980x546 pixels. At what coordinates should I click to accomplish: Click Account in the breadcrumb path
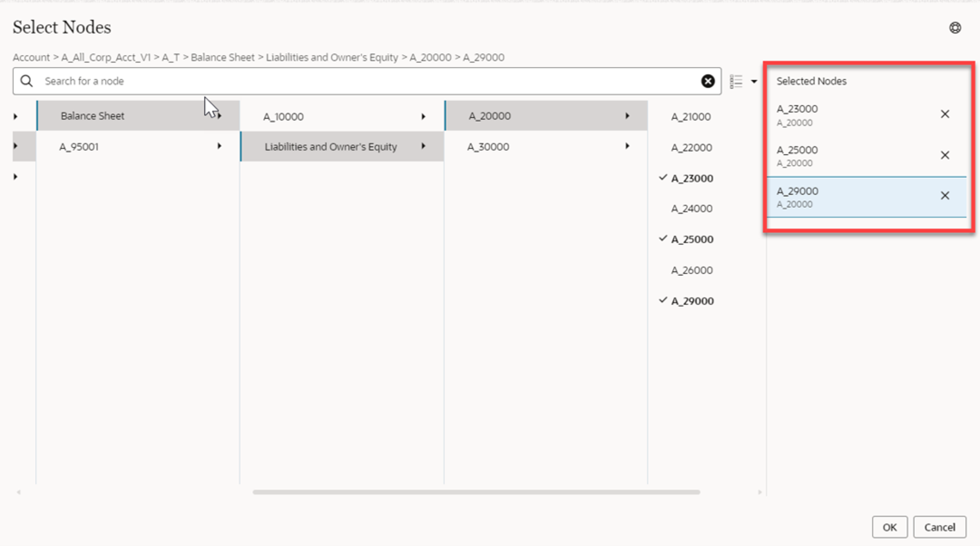tap(31, 57)
